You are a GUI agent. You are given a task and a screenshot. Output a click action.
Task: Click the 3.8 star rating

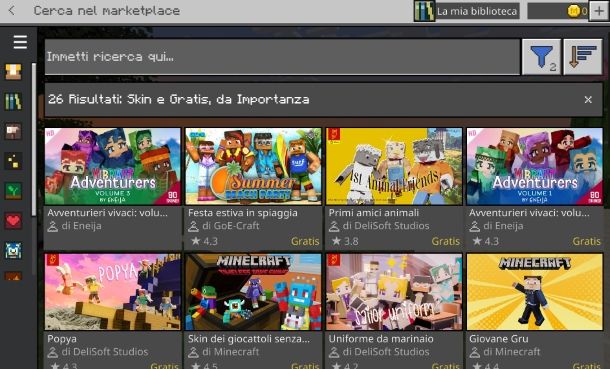point(345,241)
